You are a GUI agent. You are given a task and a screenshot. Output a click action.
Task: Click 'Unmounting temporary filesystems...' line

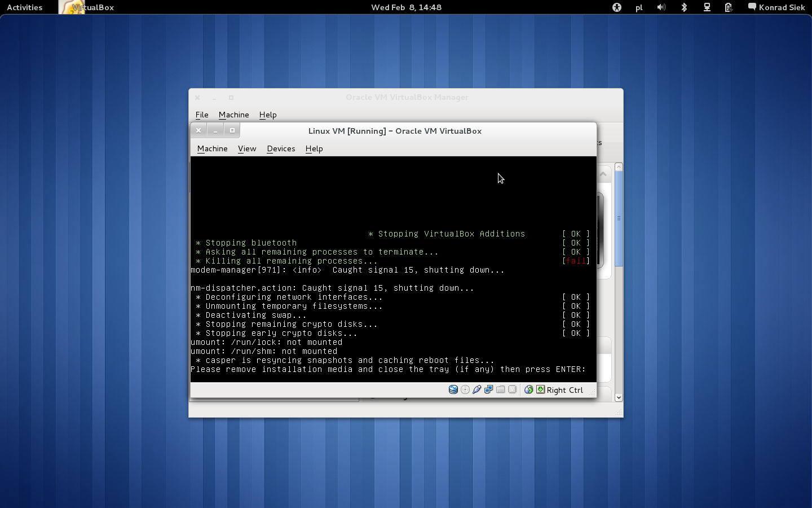(x=289, y=306)
